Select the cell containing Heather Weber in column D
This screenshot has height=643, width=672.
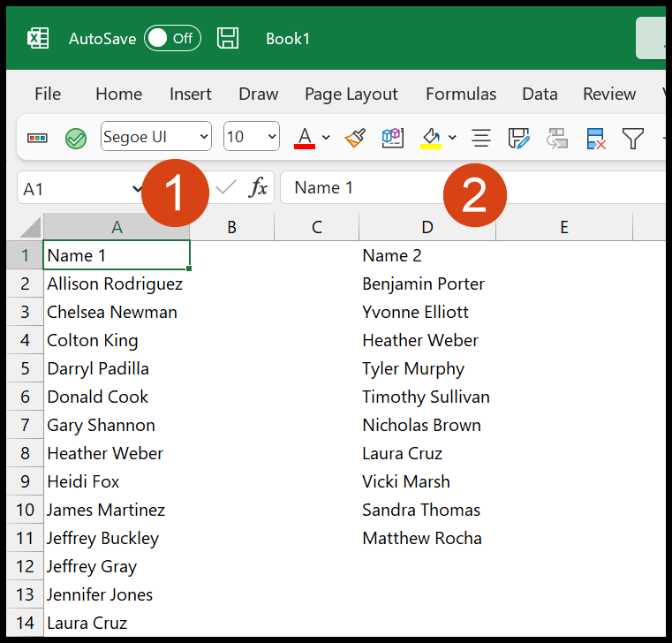pos(420,340)
